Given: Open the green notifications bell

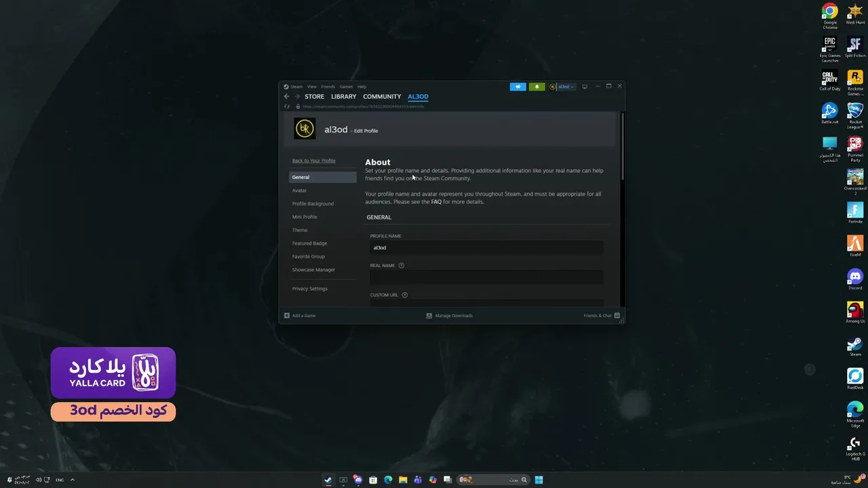Looking at the screenshot, I should tap(536, 87).
